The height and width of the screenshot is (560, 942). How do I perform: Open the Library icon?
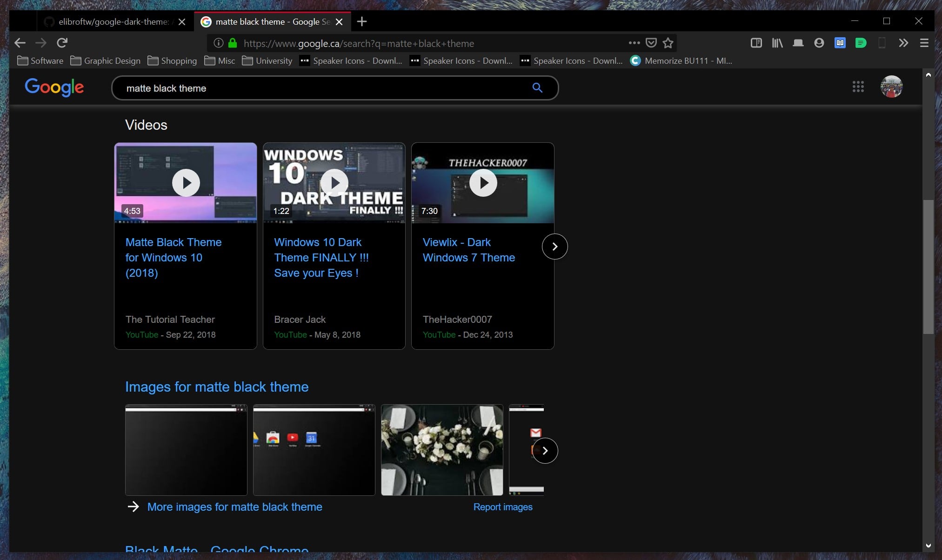pos(777,43)
